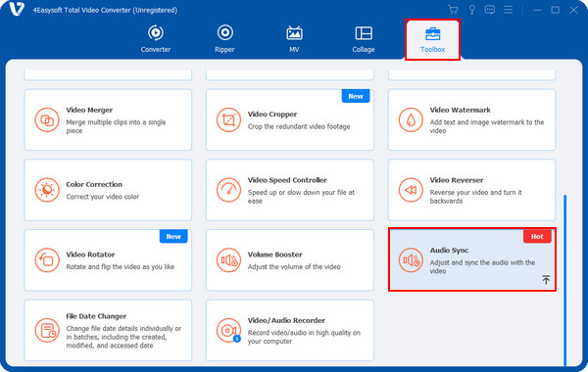The height and width of the screenshot is (372, 588).
Task: Open the Video Cropper tool title
Action: (272, 115)
